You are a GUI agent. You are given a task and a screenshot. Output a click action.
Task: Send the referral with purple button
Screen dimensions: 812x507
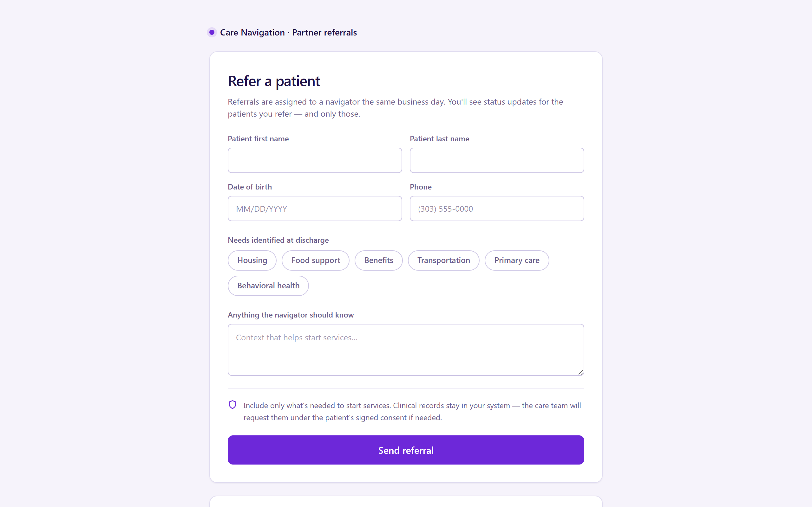[x=406, y=450]
